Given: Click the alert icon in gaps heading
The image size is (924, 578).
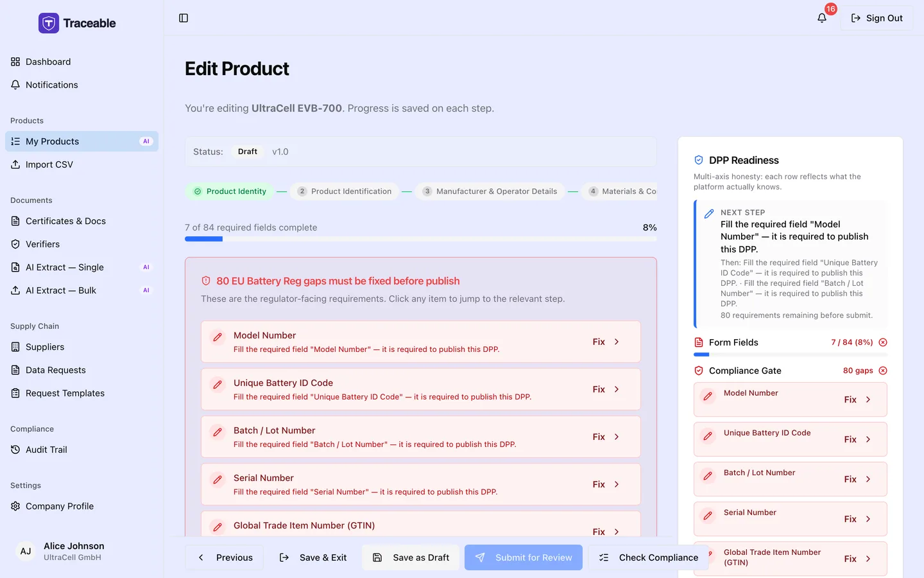Looking at the screenshot, I should click(x=206, y=281).
